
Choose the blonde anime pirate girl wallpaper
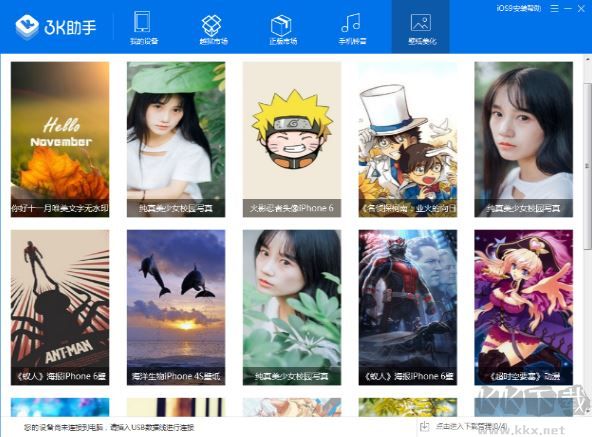point(524,307)
